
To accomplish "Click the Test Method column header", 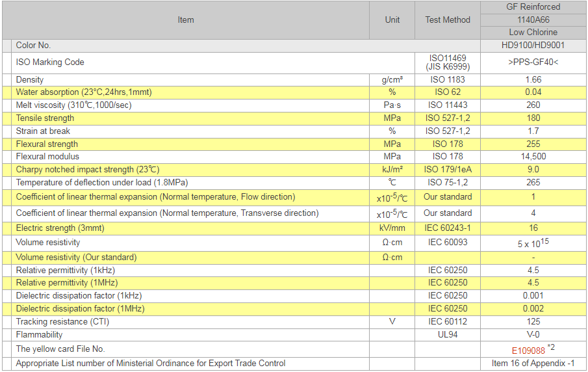I will pos(448,20).
